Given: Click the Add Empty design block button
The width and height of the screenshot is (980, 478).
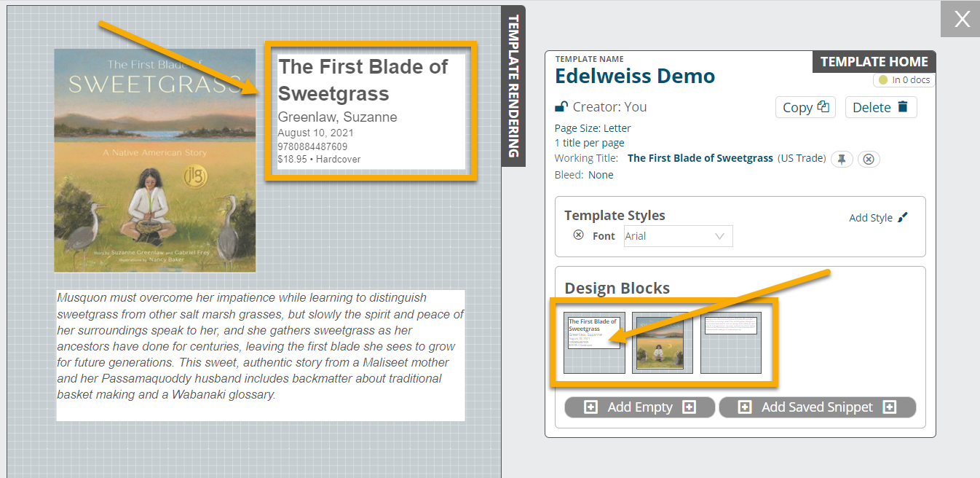Looking at the screenshot, I should point(640,407).
